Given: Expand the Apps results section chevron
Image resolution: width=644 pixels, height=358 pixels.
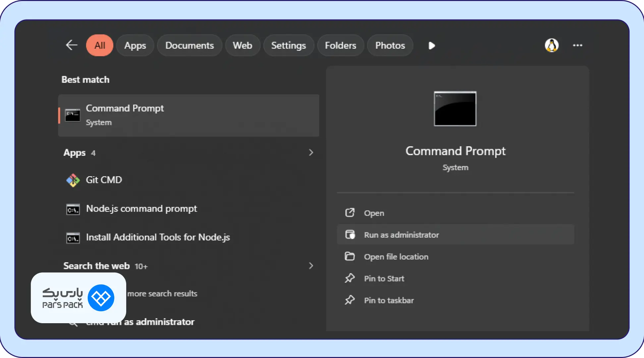Looking at the screenshot, I should coord(311,152).
